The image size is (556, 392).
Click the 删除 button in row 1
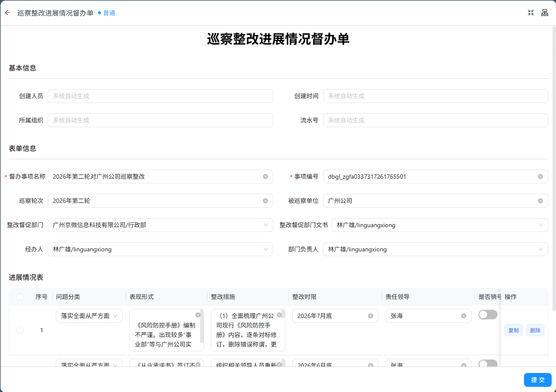[535, 330]
